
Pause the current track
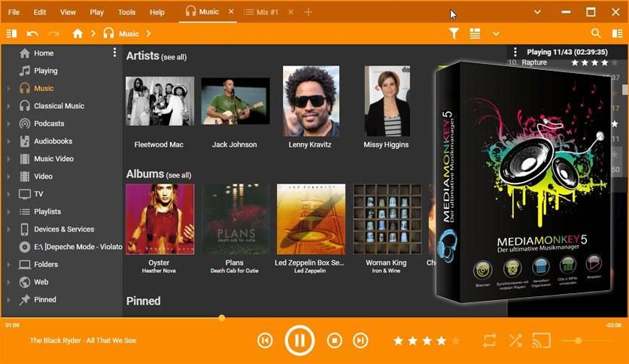click(x=299, y=341)
